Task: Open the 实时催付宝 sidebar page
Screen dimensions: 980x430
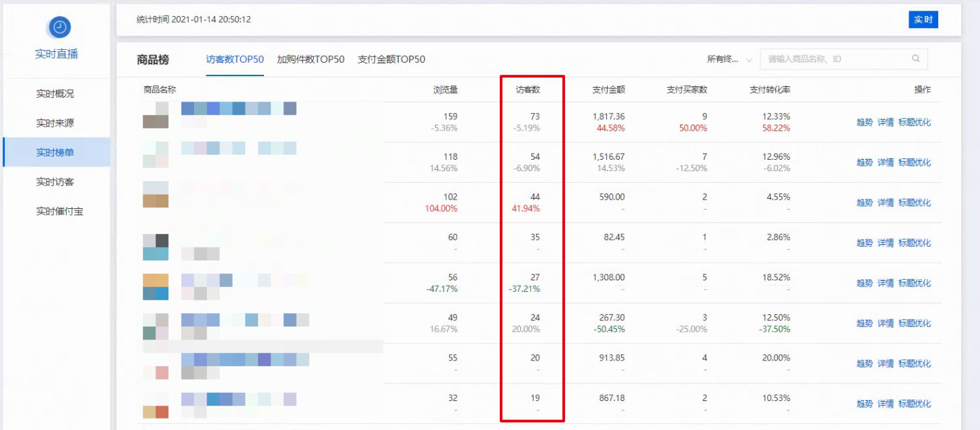Action: pos(57,210)
